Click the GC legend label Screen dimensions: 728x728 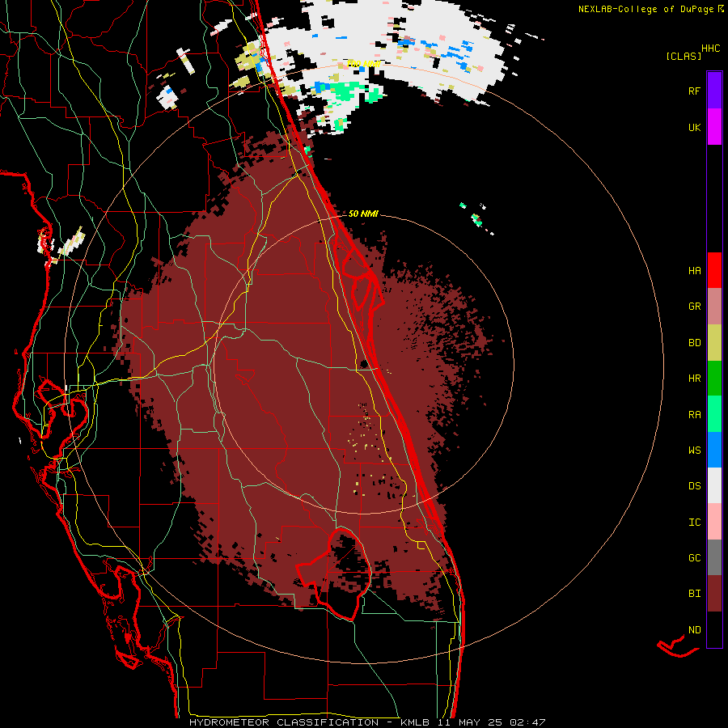pyautogui.click(x=694, y=558)
